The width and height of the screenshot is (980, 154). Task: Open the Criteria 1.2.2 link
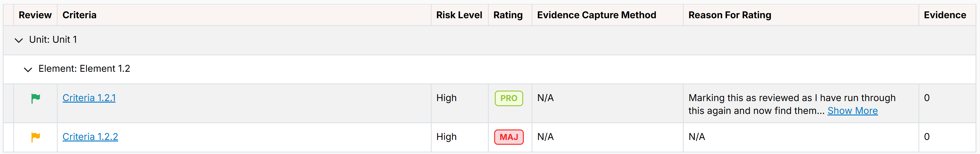[x=90, y=137]
